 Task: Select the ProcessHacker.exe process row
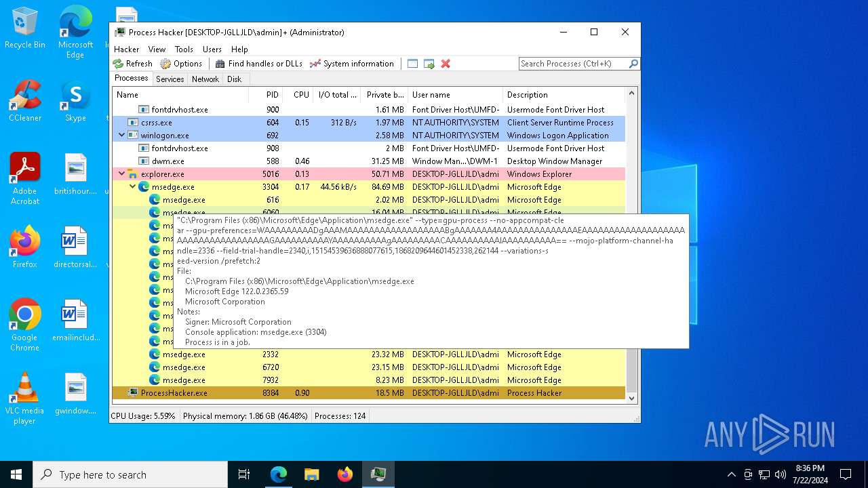point(368,393)
